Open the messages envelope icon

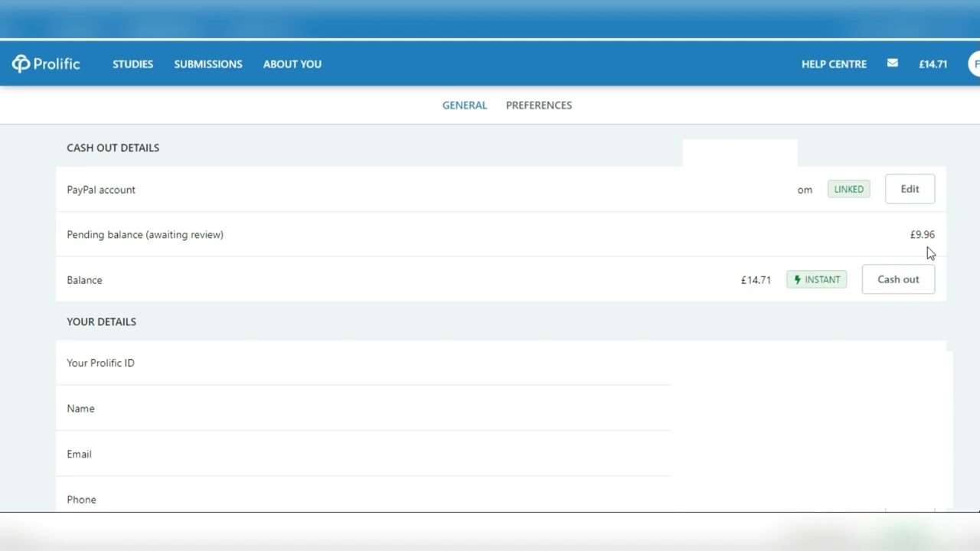[893, 64]
